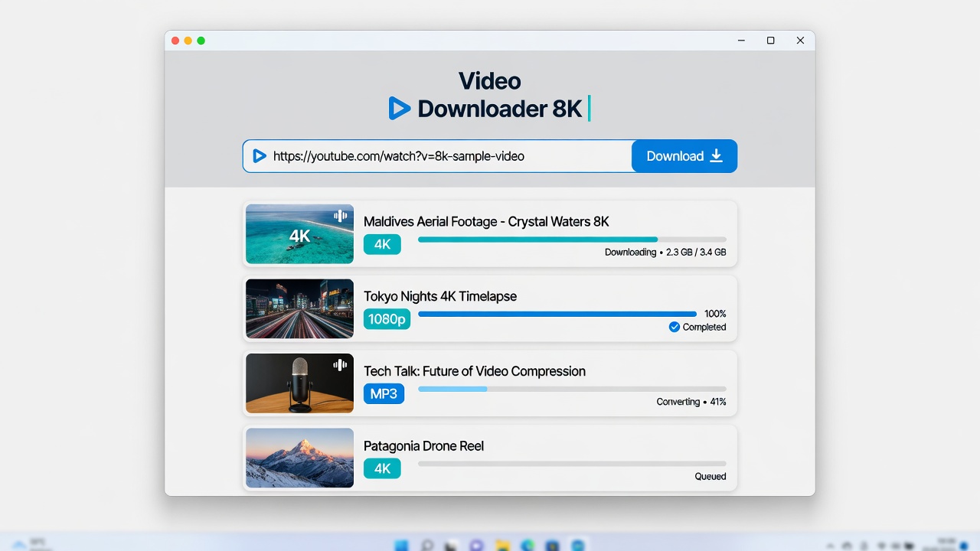Select title 'Tokyo Nights 4K Timelapse'
This screenshot has height=551, width=980.
point(440,296)
